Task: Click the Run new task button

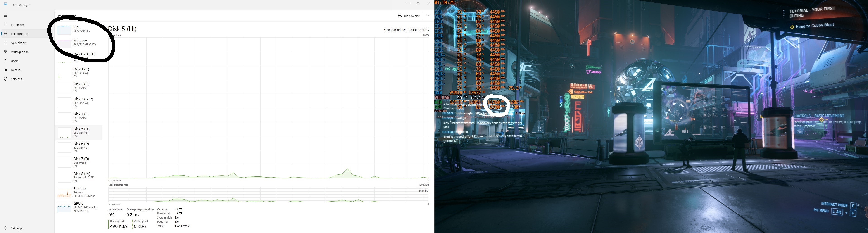Action: tap(409, 16)
